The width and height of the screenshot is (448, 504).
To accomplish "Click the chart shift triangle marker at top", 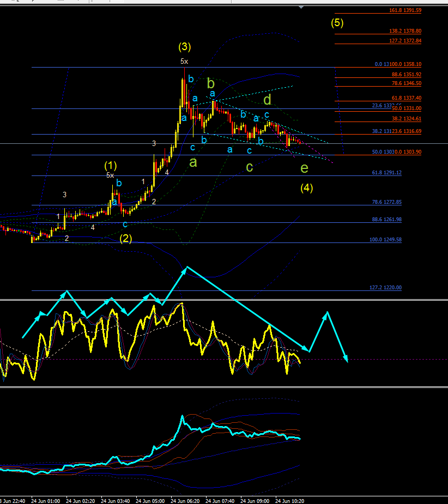I will (301, 7).
